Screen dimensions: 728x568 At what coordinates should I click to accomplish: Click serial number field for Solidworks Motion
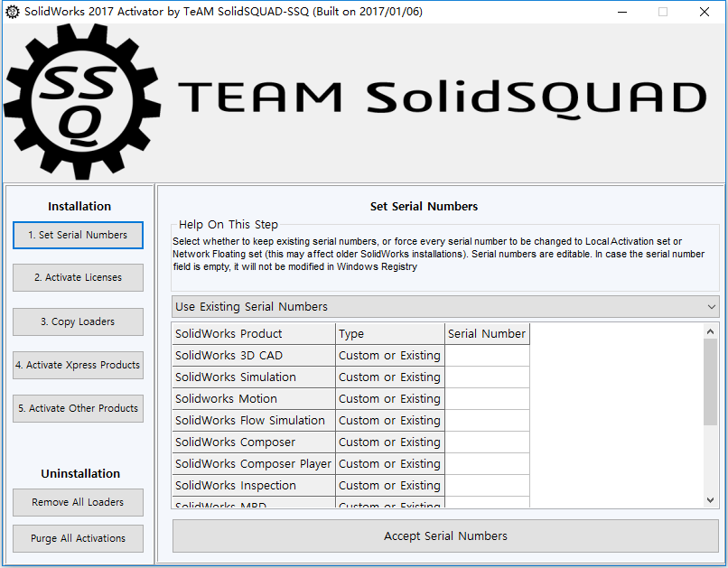[x=487, y=398]
